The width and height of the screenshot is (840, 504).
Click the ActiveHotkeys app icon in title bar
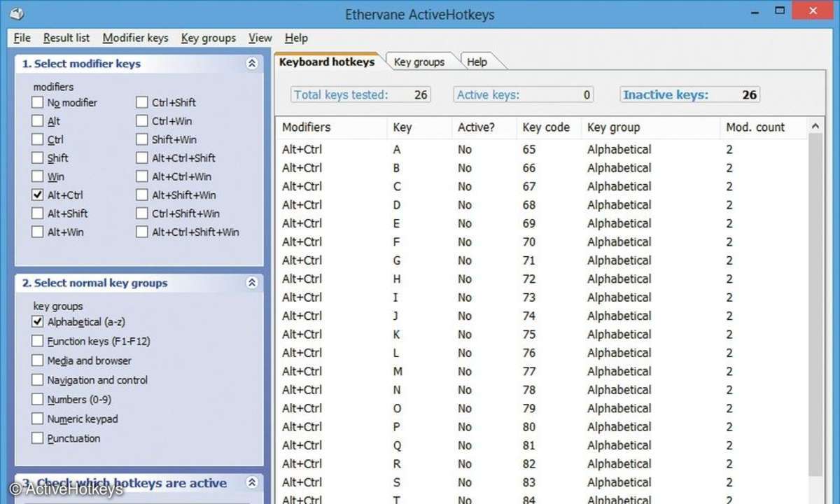click(x=17, y=13)
